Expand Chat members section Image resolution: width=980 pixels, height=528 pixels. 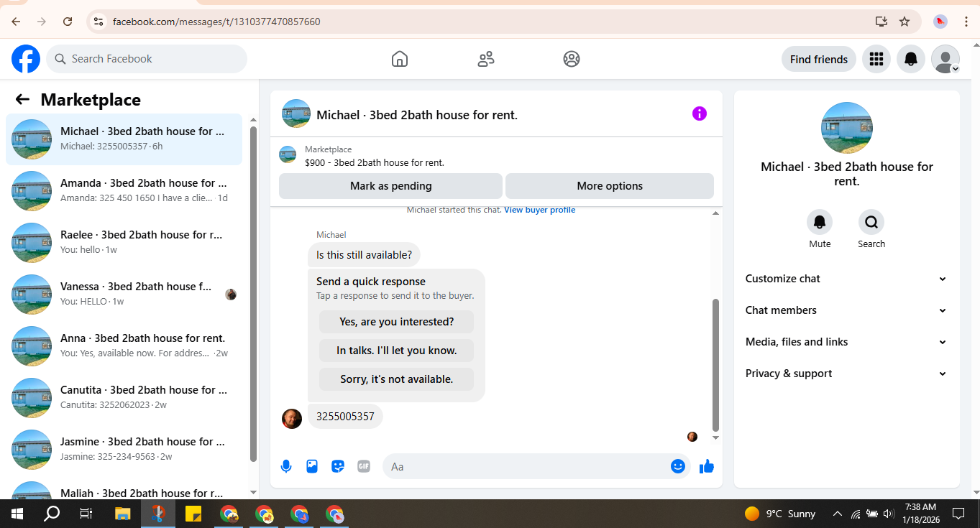[x=846, y=310]
